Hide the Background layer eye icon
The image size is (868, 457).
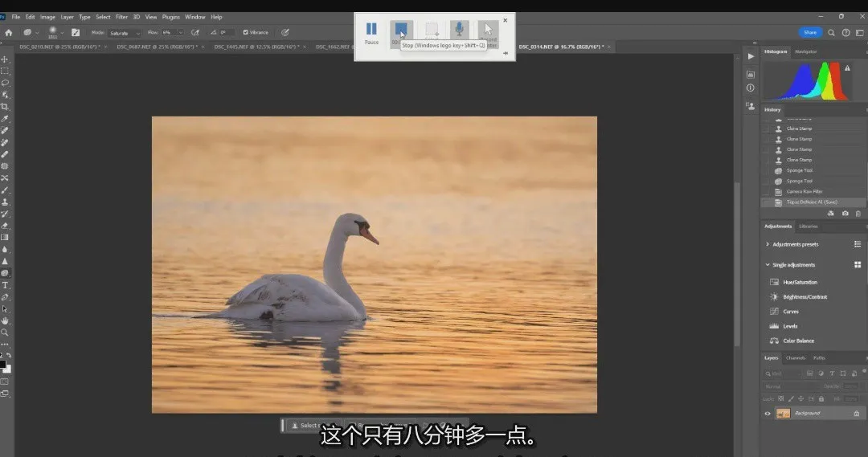tap(768, 414)
